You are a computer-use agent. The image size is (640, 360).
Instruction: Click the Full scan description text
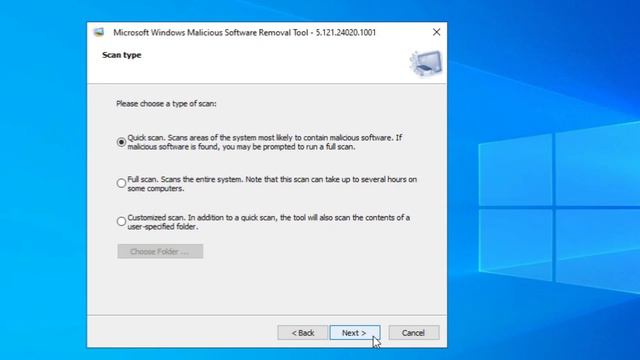coord(272,184)
